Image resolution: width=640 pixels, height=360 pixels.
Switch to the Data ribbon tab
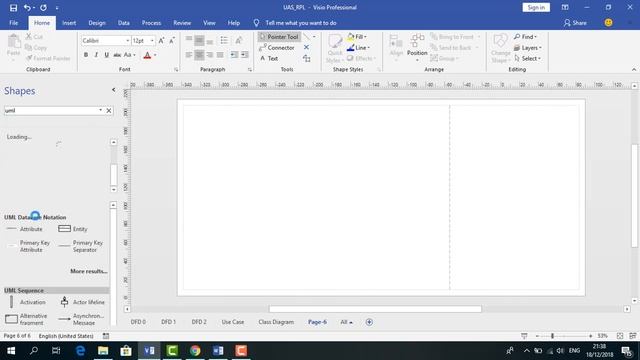click(x=124, y=23)
